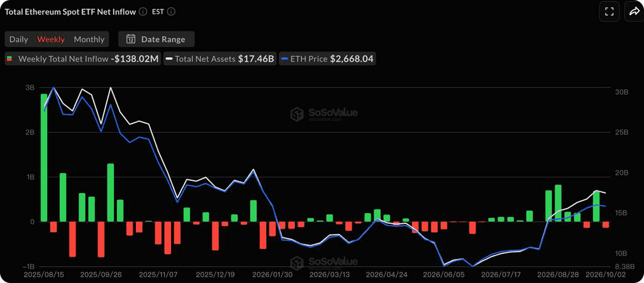The image size is (644, 283).
Task: Click the 15B right axis label
Action: click(x=622, y=213)
